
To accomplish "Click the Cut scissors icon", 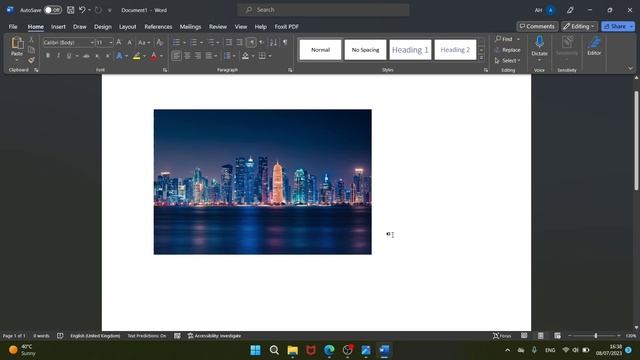I will (31, 40).
